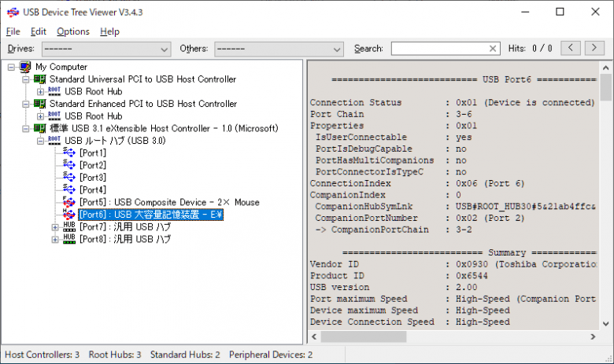
Task: Select My Computer root label
Action: click(61, 67)
